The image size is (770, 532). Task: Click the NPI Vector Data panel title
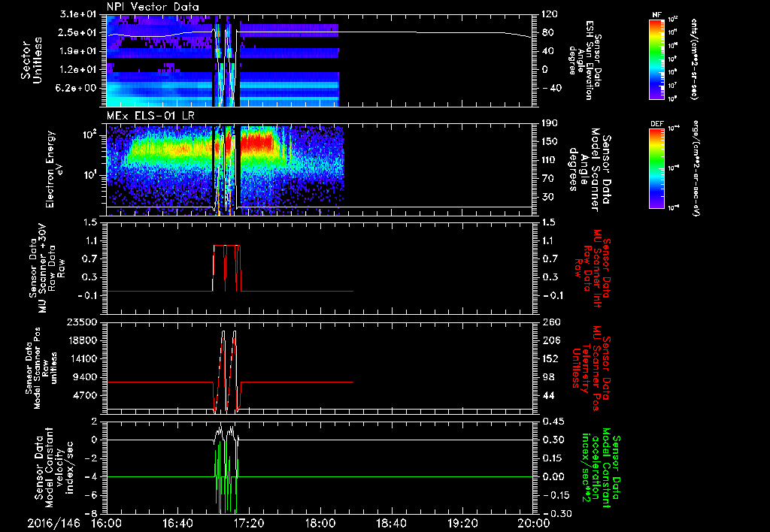[153, 7]
